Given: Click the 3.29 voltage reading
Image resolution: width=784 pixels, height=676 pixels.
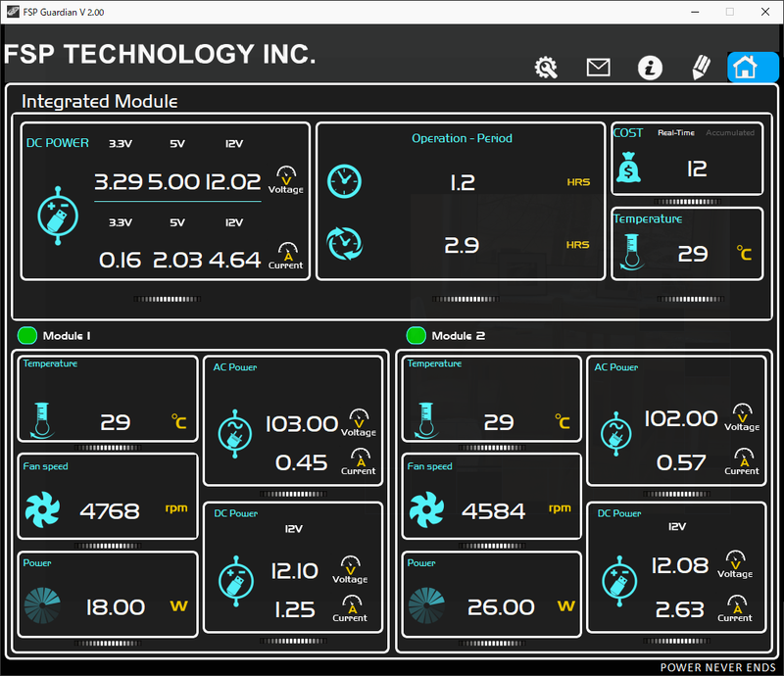Looking at the screenshot, I should (119, 181).
